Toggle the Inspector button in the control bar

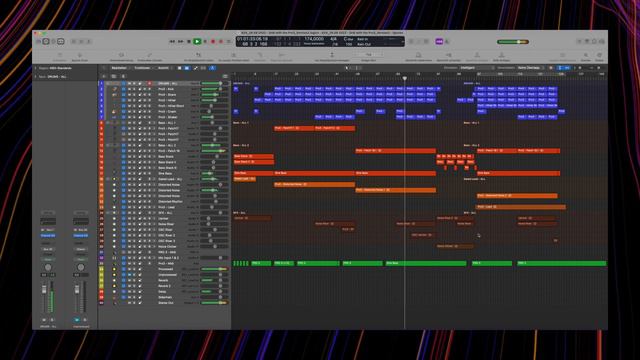click(x=46, y=42)
